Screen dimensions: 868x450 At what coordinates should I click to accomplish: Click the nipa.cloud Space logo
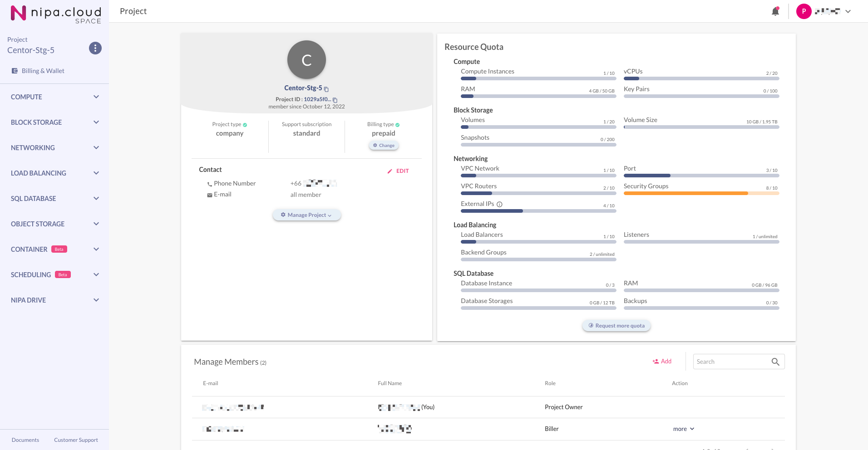55,14
